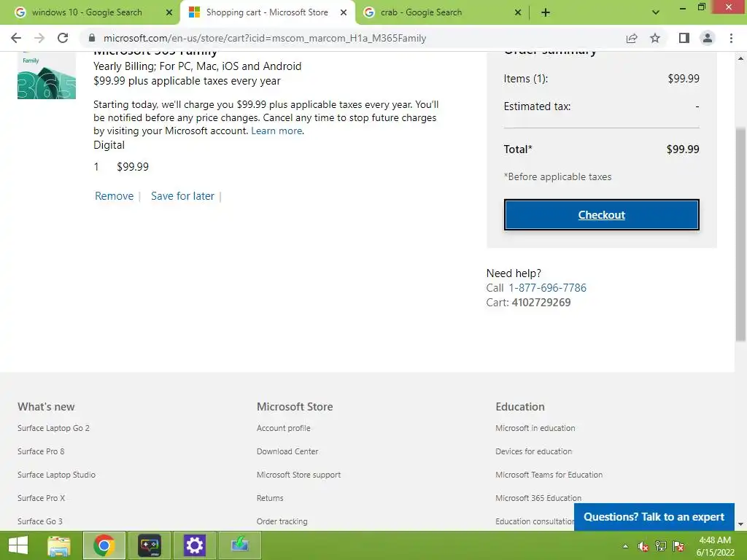The width and height of the screenshot is (747, 560).
Task: Click the Chrome taskbar icon
Action: tap(104, 545)
